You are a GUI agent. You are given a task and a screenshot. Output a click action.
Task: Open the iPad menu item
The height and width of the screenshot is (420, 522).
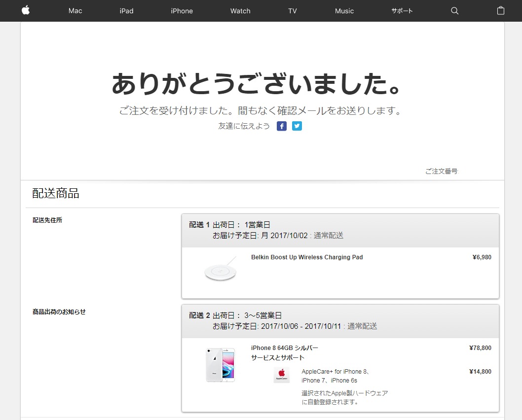126,11
